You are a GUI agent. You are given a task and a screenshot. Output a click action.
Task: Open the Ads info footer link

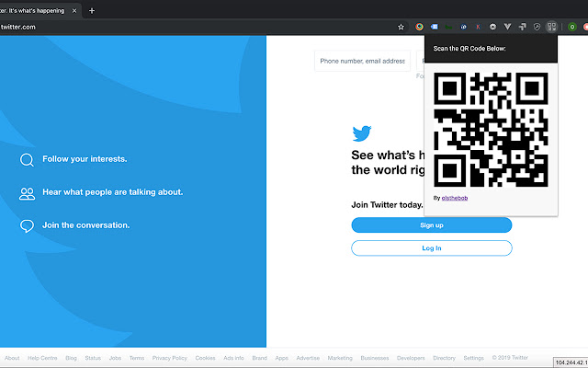pyautogui.click(x=233, y=358)
